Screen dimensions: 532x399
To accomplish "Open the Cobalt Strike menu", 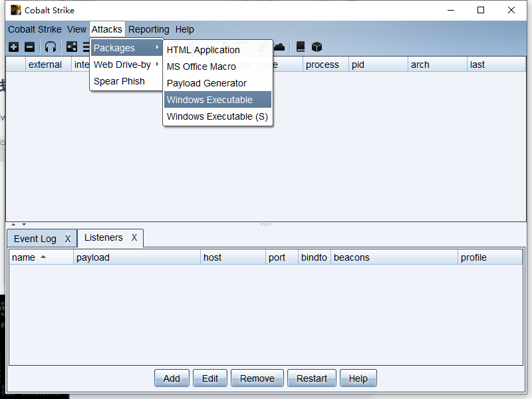I will click(35, 29).
